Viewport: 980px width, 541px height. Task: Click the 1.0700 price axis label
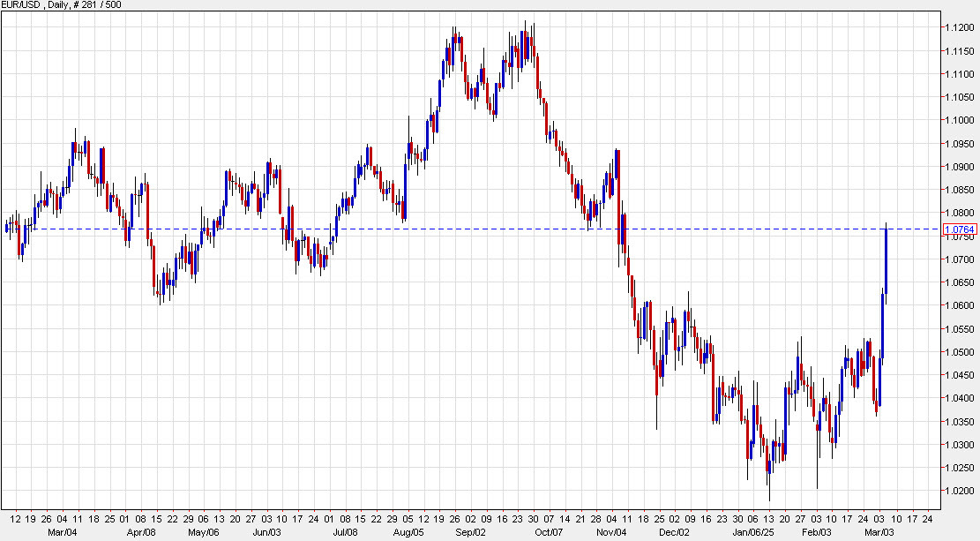pyautogui.click(x=960, y=259)
